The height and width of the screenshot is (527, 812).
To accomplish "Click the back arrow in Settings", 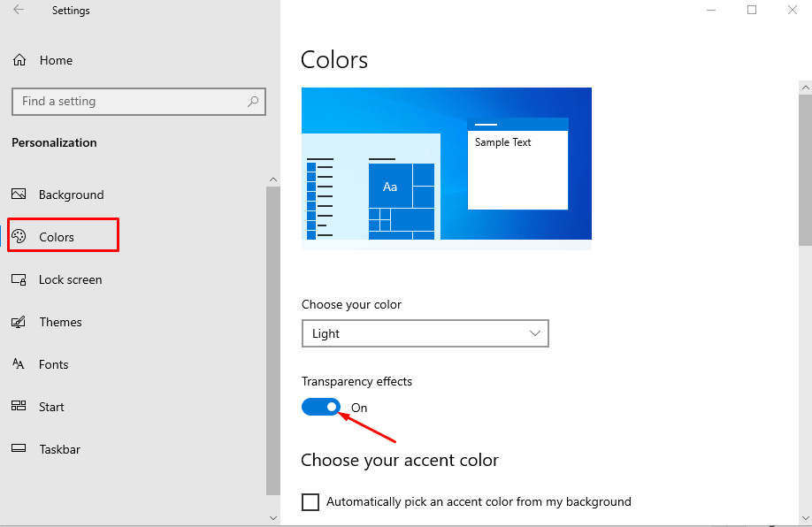I will (x=19, y=10).
